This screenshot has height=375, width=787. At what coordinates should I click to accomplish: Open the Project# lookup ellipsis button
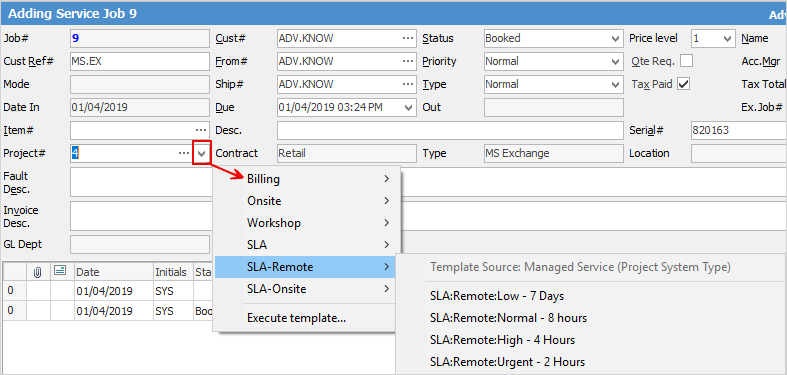184,154
